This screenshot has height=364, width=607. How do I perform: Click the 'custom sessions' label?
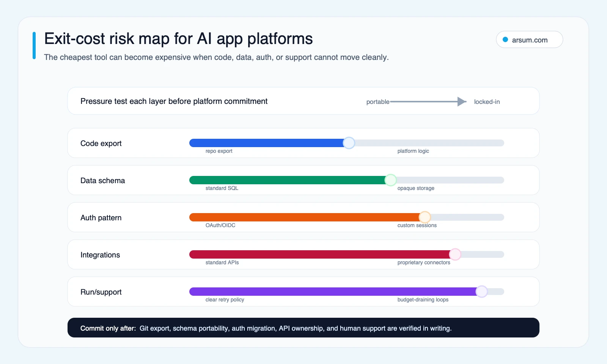coord(417,225)
